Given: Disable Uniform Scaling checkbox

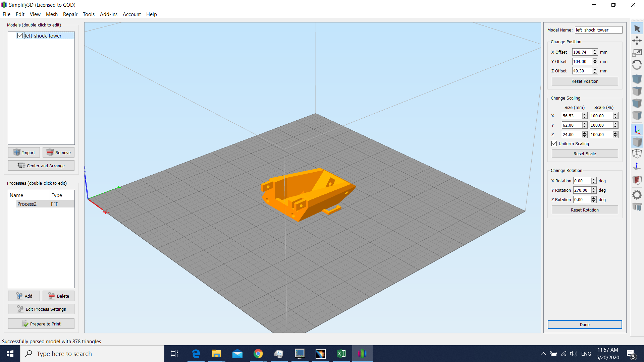Looking at the screenshot, I should click(554, 143).
